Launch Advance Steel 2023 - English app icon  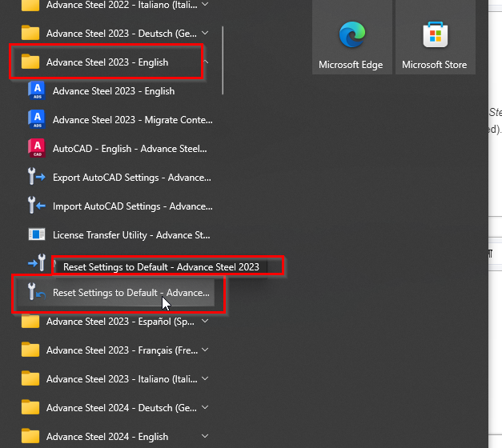pyautogui.click(x=37, y=91)
